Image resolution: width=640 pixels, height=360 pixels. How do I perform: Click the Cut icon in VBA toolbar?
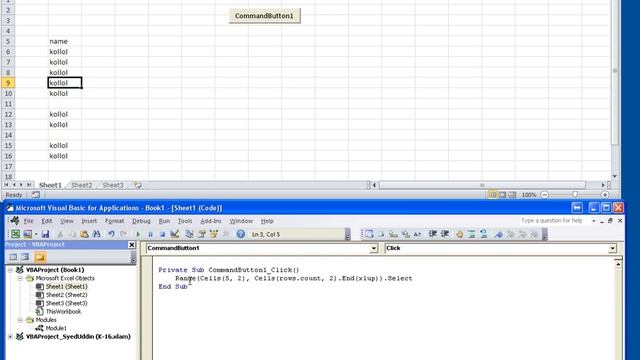coord(60,234)
